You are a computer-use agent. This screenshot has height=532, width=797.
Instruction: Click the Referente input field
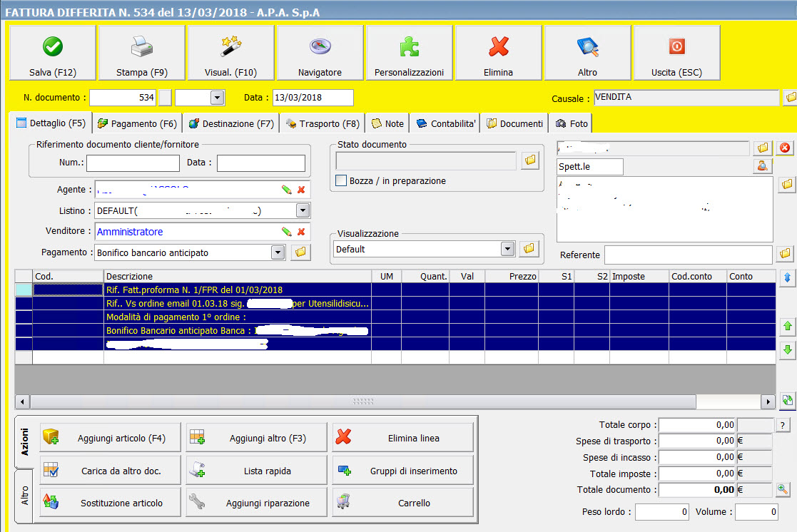tap(689, 255)
